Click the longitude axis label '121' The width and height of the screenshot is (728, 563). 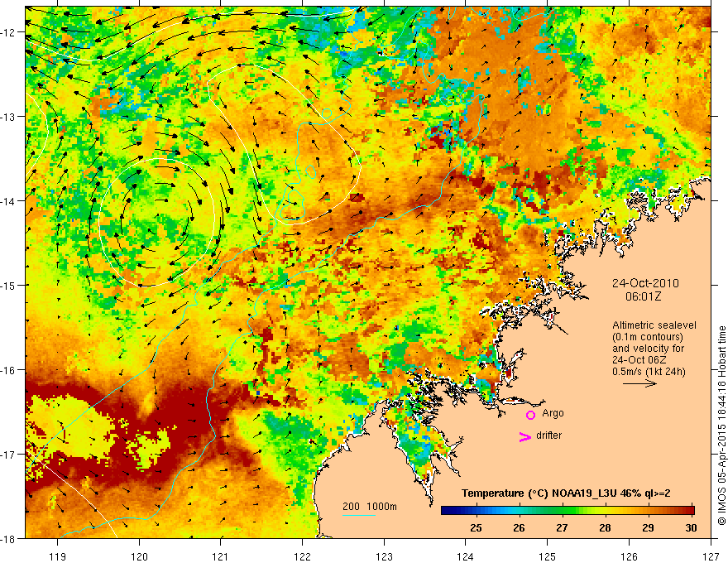221,556
